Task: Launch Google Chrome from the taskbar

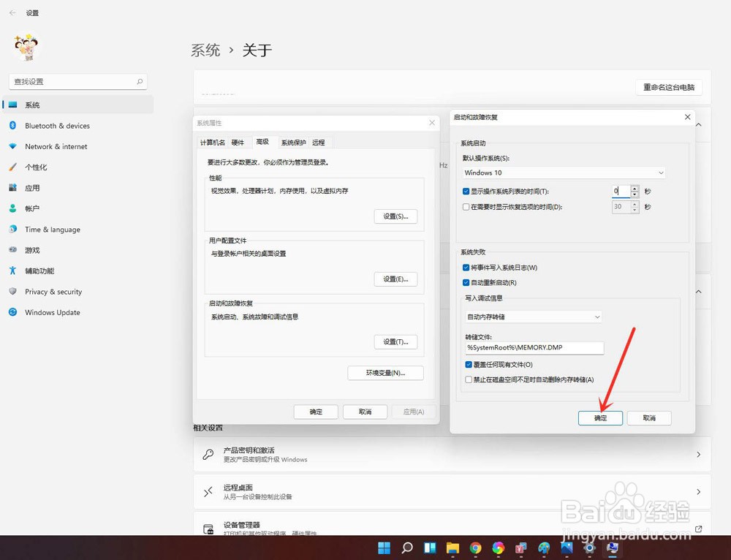Action: (475, 547)
